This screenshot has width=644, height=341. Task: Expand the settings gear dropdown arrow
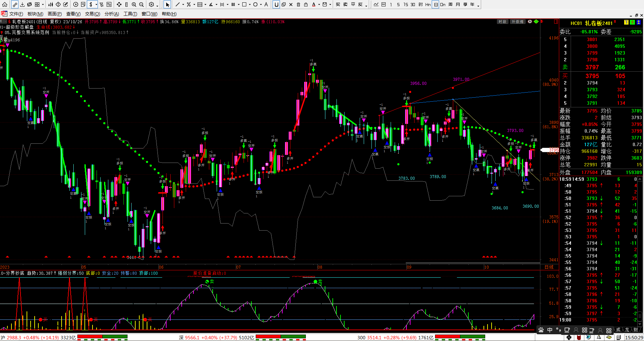point(157,6)
